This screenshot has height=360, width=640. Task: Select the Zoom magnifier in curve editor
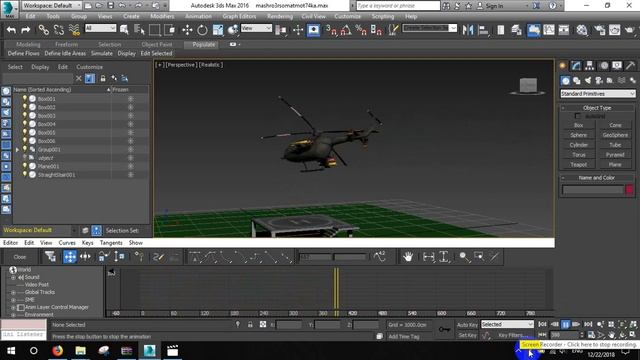click(x=464, y=257)
